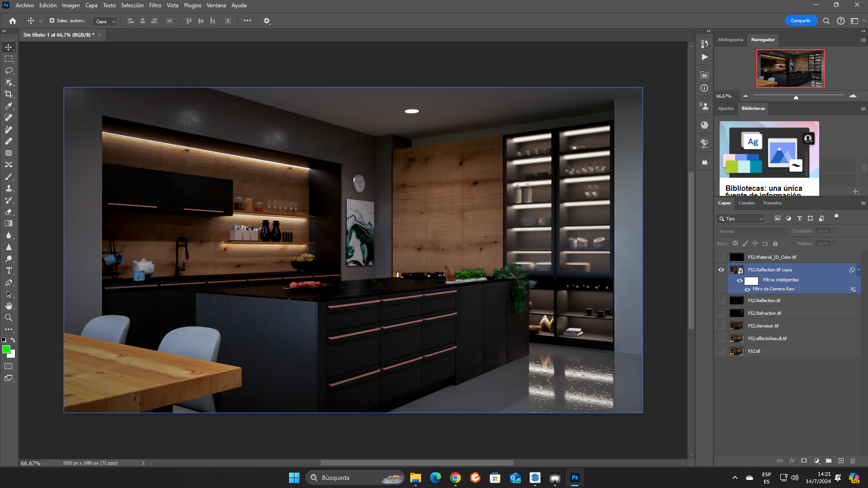Switch to the Canales tab
Image resolution: width=868 pixels, height=488 pixels.
pyautogui.click(x=746, y=203)
